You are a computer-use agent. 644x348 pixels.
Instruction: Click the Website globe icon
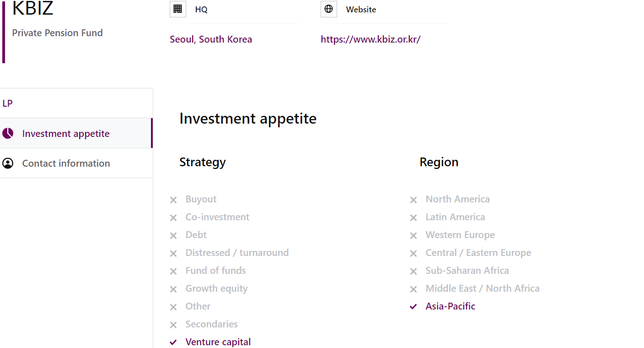click(x=329, y=9)
